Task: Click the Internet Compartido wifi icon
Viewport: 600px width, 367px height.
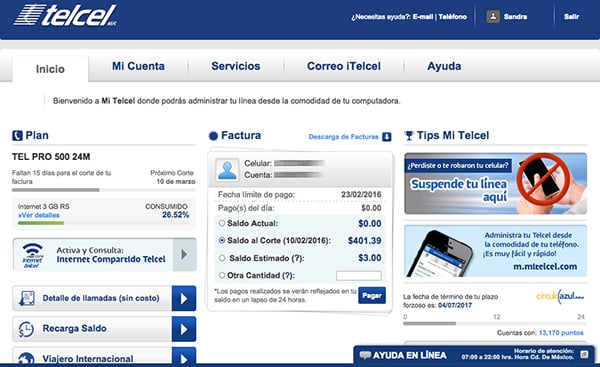Action: [33, 255]
